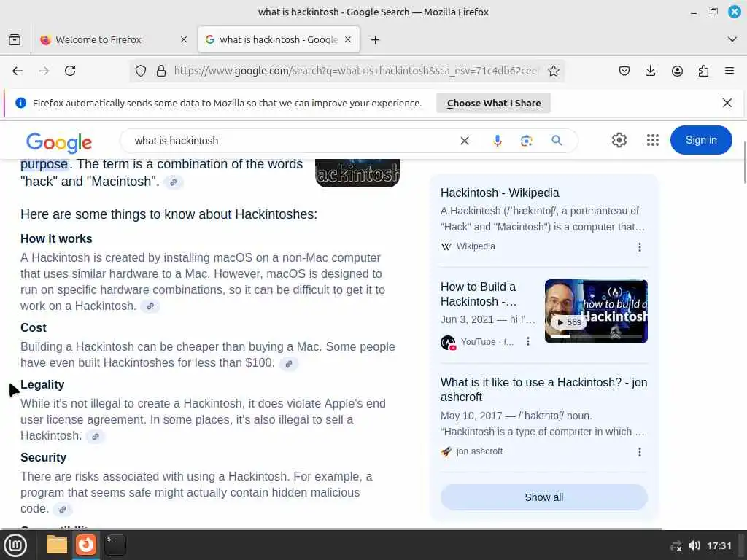Search by image using Google Lens
Image resolution: width=747 pixels, height=560 pixels.
click(527, 141)
